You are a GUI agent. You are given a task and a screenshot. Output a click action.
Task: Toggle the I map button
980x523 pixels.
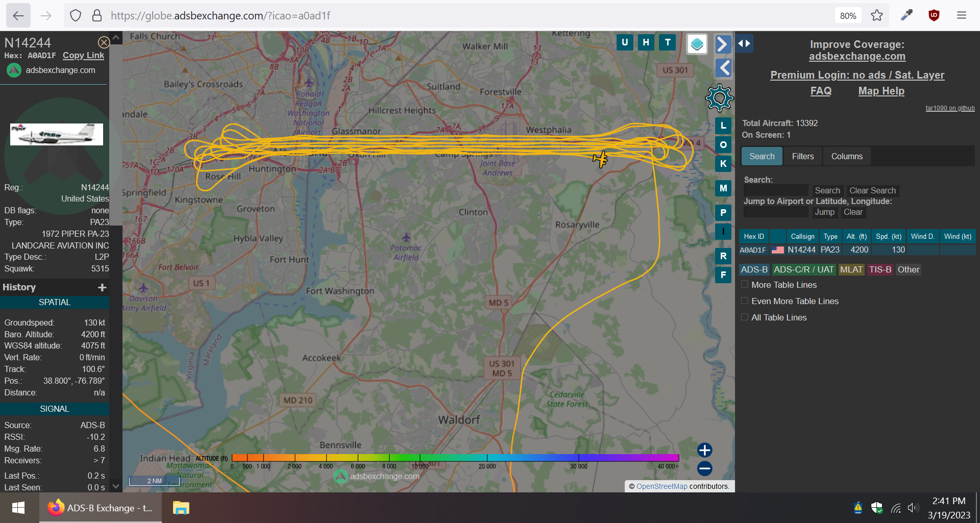(723, 232)
